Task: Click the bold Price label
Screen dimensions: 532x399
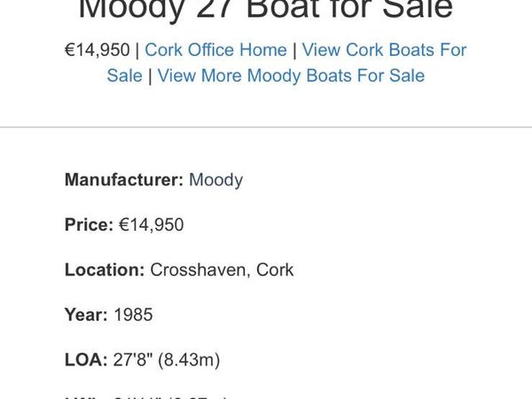Action: pyautogui.click(x=89, y=225)
